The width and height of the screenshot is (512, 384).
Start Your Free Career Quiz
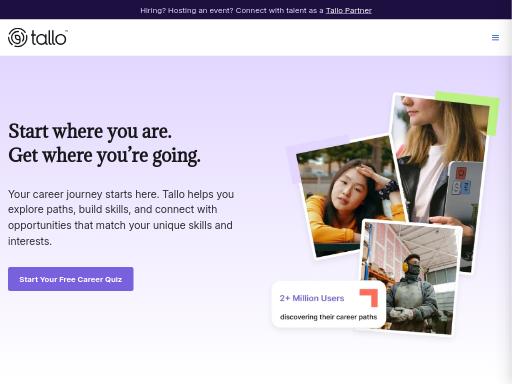71,279
